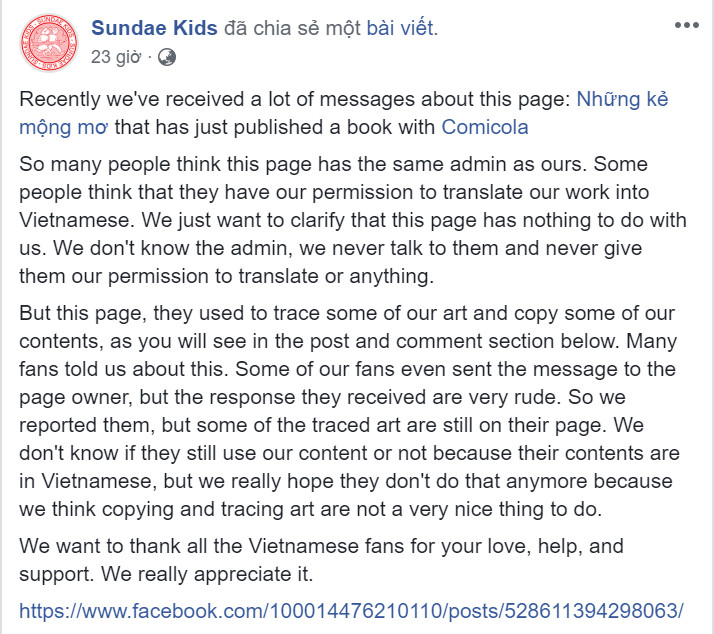Open the Sundae Kids page name link

click(154, 28)
